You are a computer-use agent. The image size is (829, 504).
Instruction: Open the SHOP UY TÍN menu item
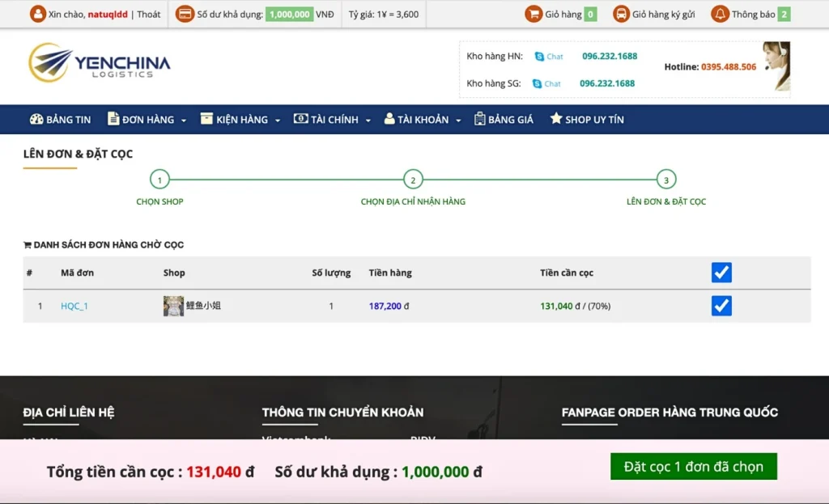[x=587, y=120]
